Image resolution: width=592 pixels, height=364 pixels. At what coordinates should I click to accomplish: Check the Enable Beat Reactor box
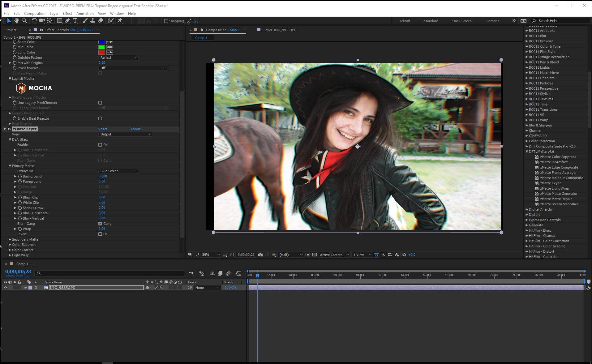100,118
